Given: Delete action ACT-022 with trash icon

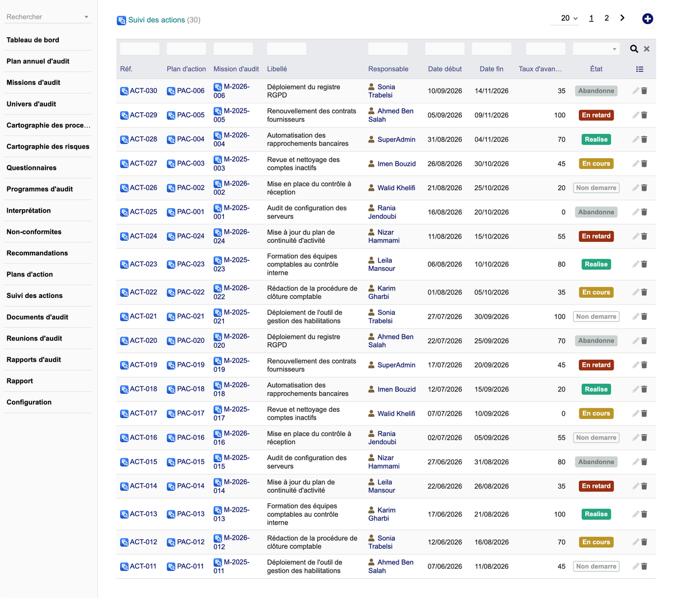Looking at the screenshot, I should 644,292.
